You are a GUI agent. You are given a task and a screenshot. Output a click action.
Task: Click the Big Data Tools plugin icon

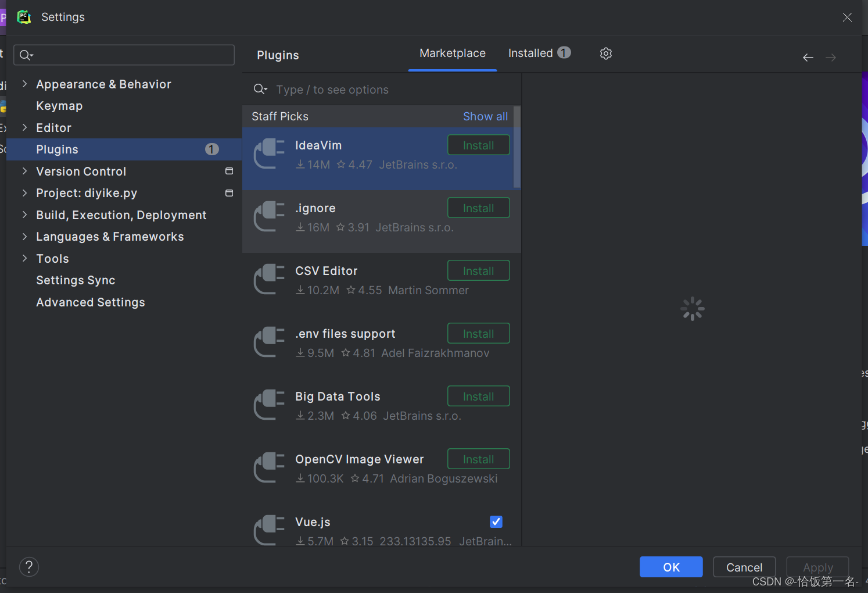(x=269, y=405)
